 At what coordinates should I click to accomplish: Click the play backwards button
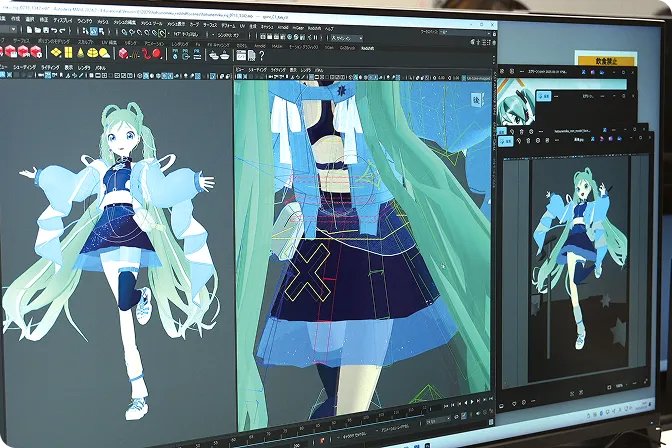[466, 403]
